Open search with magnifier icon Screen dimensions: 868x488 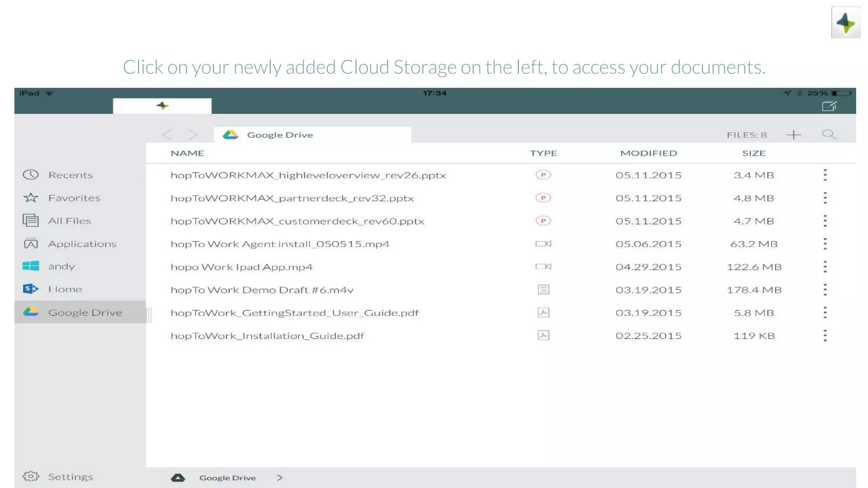click(x=829, y=135)
